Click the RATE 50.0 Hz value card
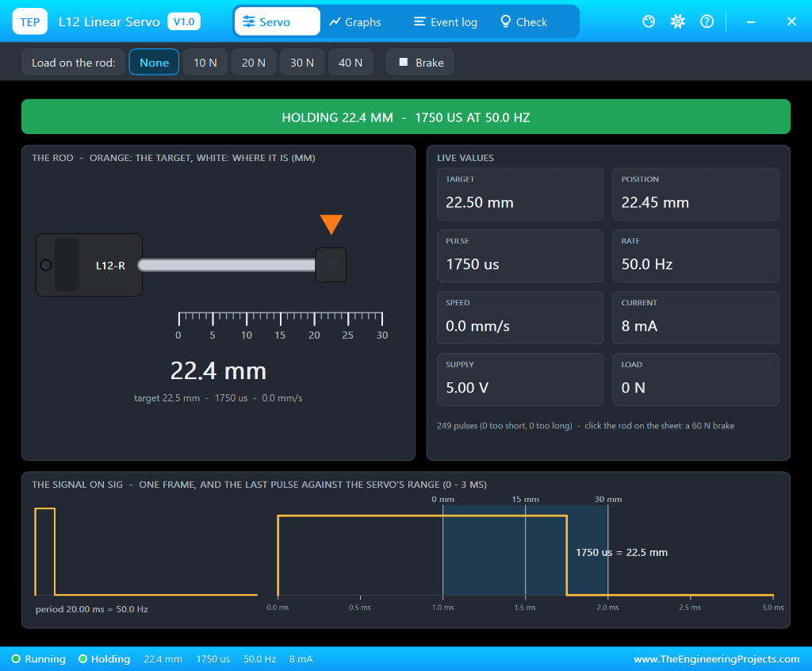Image resolution: width=812 pixels, height=671 pixels. click(x=695, y=256)
